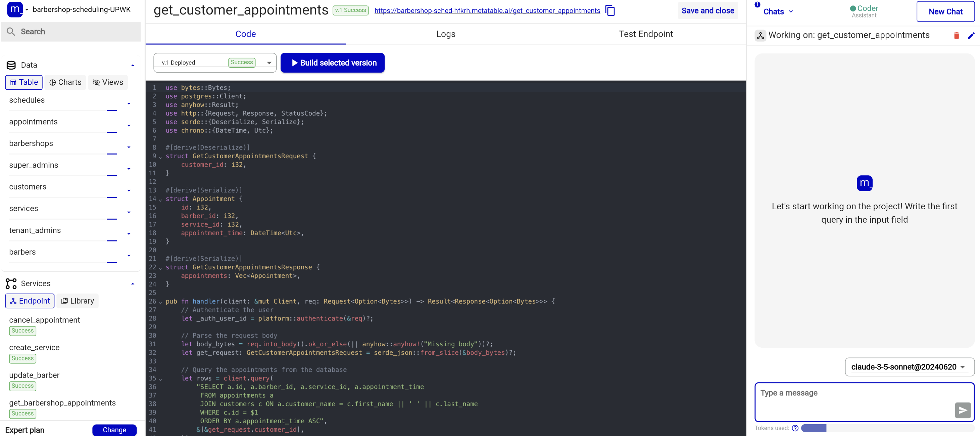Click the red trash delete icon
The image size is (980, 436).
[x=956, y=35]
